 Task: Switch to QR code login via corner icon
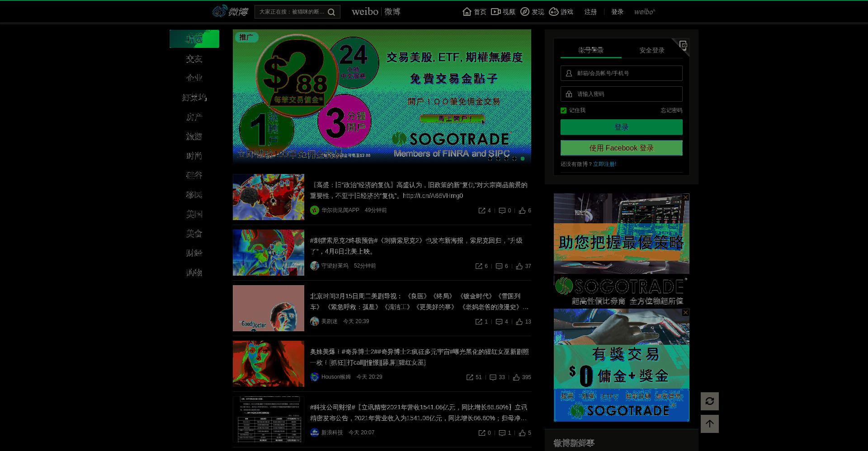(683, 45)
